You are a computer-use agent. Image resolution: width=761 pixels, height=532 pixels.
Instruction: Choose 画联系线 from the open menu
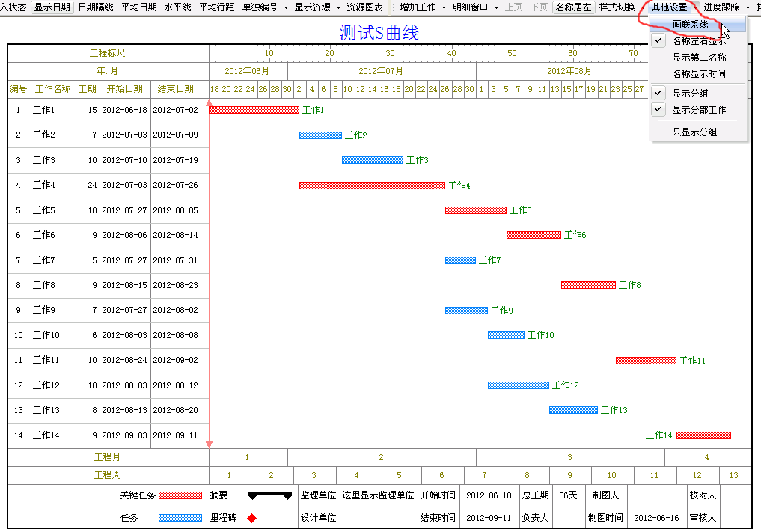690,25
